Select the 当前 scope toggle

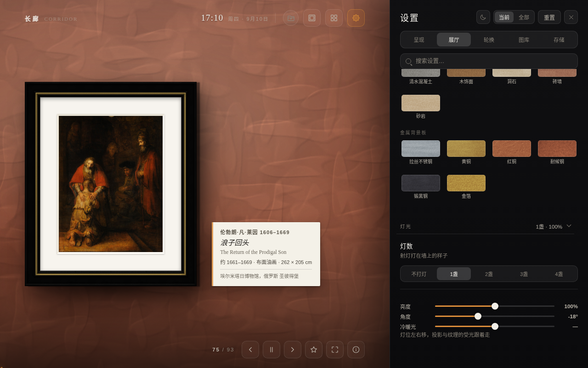(x=504, y=17)
